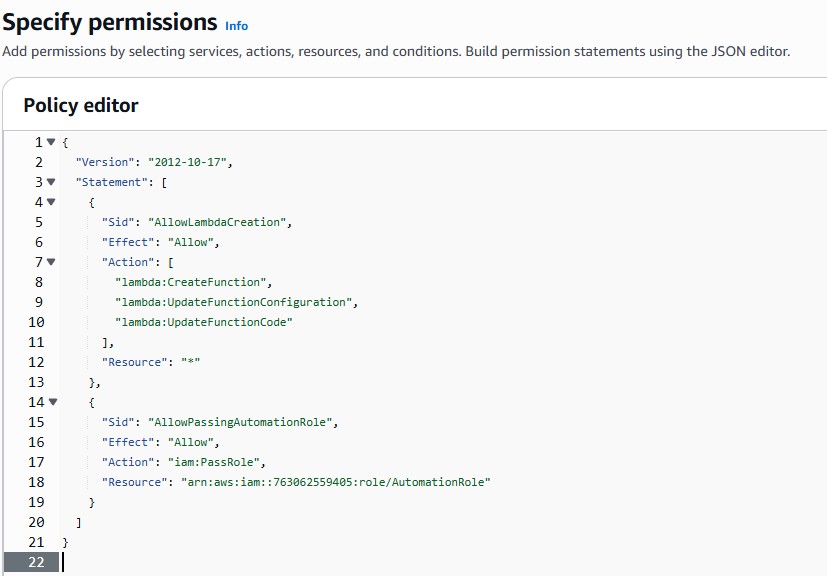The width and height of the screenshot is (827, 576).
Task: Click the lambda:UpdateFunctionConfiguration action line
Action: pos(236,302)
